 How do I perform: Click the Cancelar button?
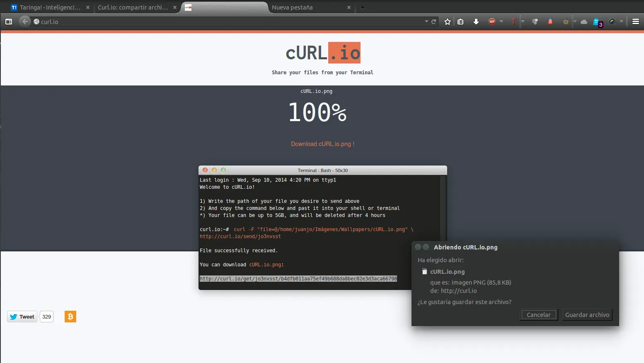pos(539,315)
